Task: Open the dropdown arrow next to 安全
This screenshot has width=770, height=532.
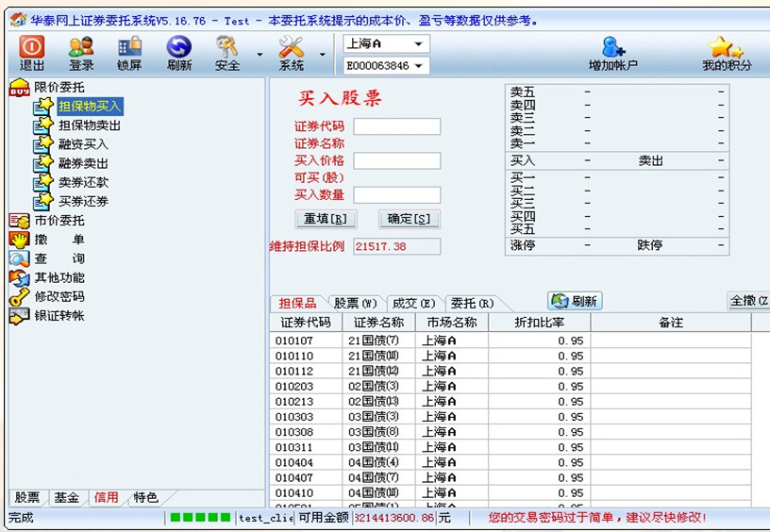Action: pos(259,55)
